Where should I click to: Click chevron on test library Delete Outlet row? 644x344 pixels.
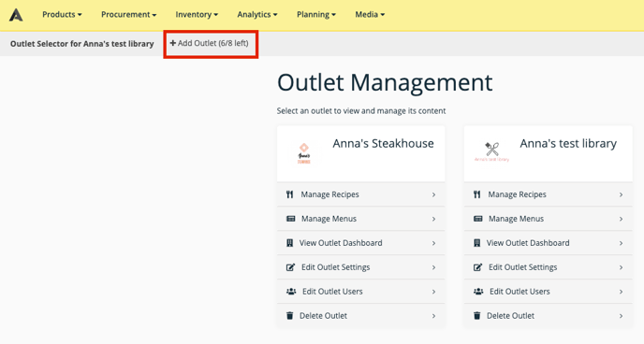click(621, 316)
